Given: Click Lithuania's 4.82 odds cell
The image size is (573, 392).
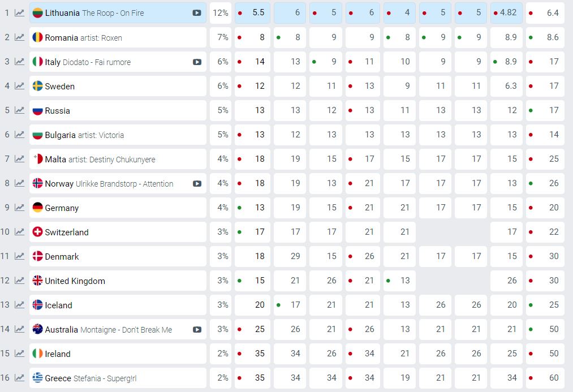Looking at the screenshot, I should click(x=506, y=13).
